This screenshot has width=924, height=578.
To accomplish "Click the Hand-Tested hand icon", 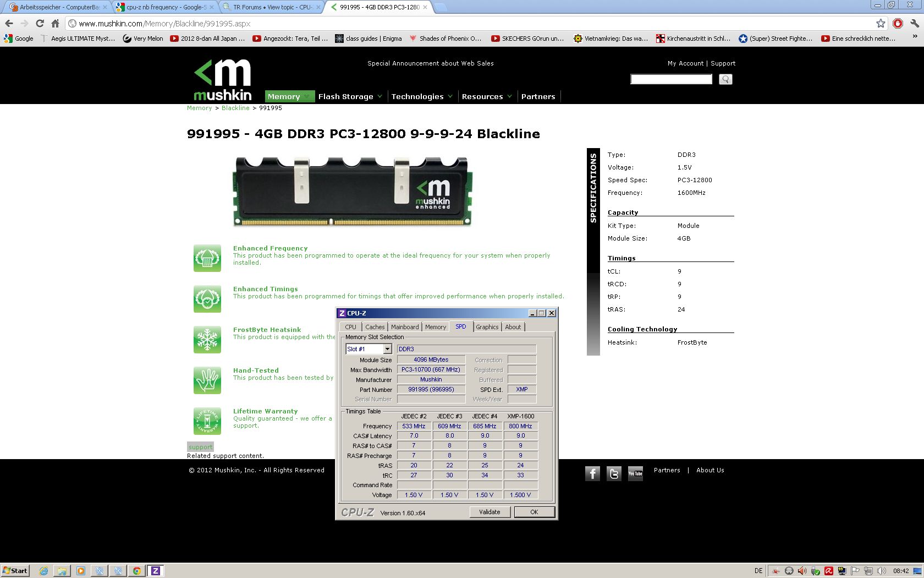I will [x=207, y=380].
